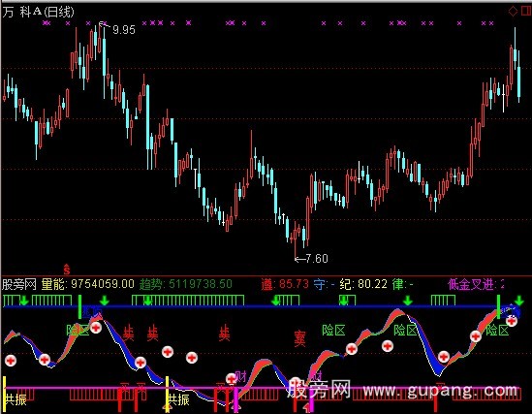The image size is (532, 414).
Task: Click the red square icon beside the diamond
Action: (x=527, y=12)
